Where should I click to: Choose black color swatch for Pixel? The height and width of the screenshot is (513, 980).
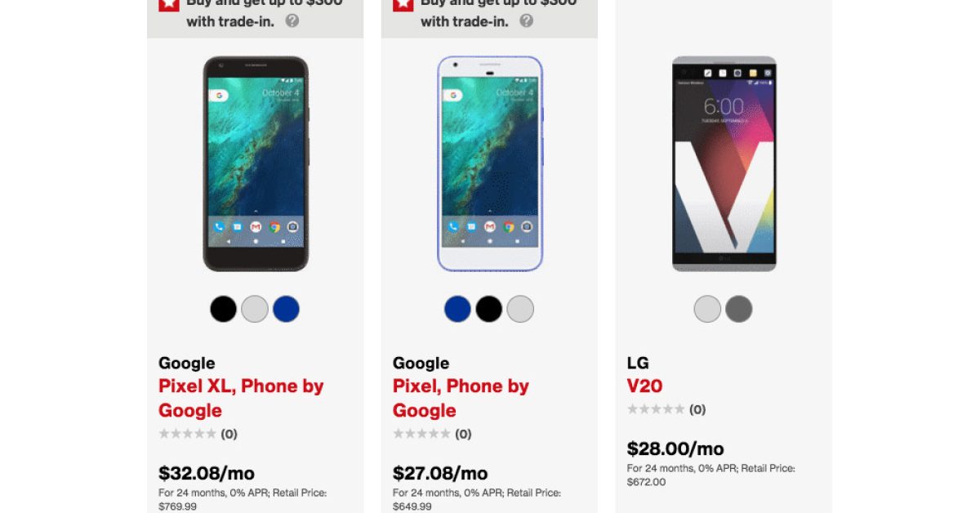click(x=489, y=309)
